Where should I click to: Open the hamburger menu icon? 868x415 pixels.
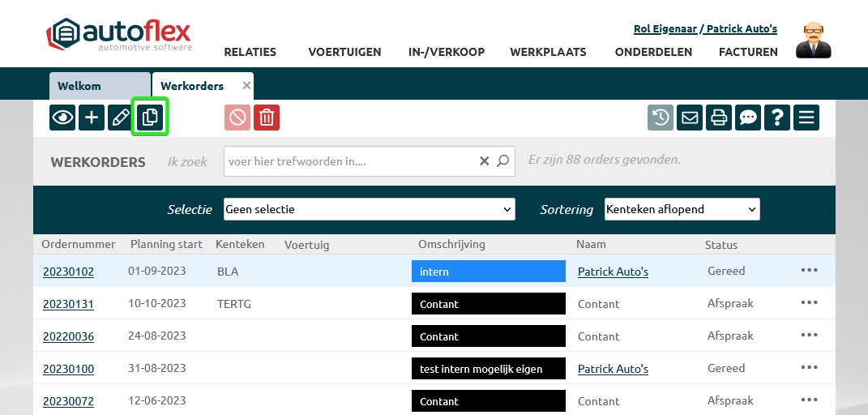806,118
